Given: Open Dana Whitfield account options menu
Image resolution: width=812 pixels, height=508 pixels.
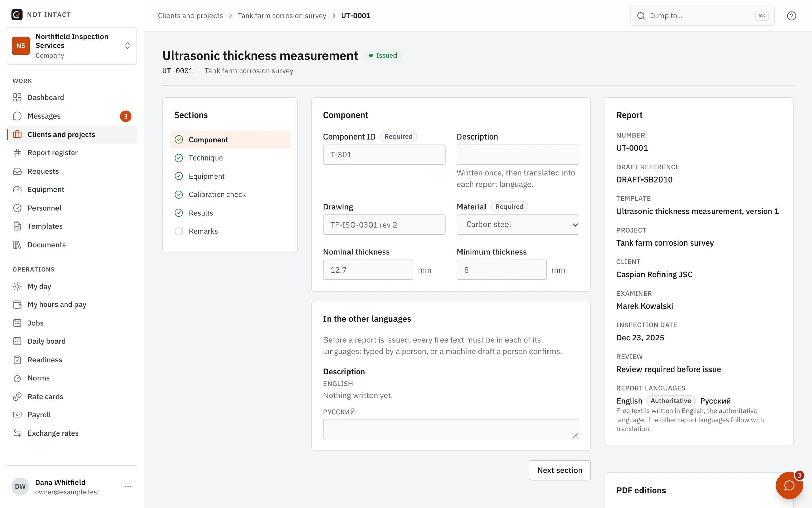Looking at the screenshot, I should [128, 487].
